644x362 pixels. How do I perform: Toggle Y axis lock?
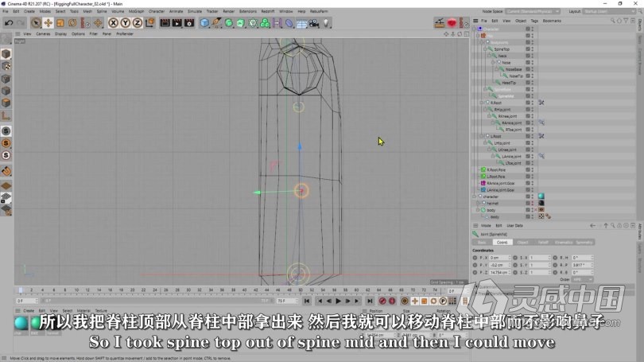[126, 23]
